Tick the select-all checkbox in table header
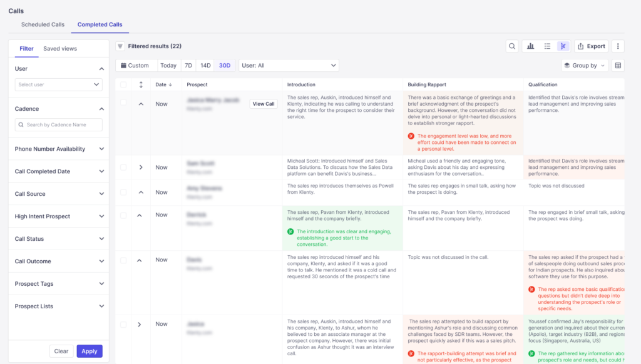Viewport: 641px width, 364px height. [123, 85]
